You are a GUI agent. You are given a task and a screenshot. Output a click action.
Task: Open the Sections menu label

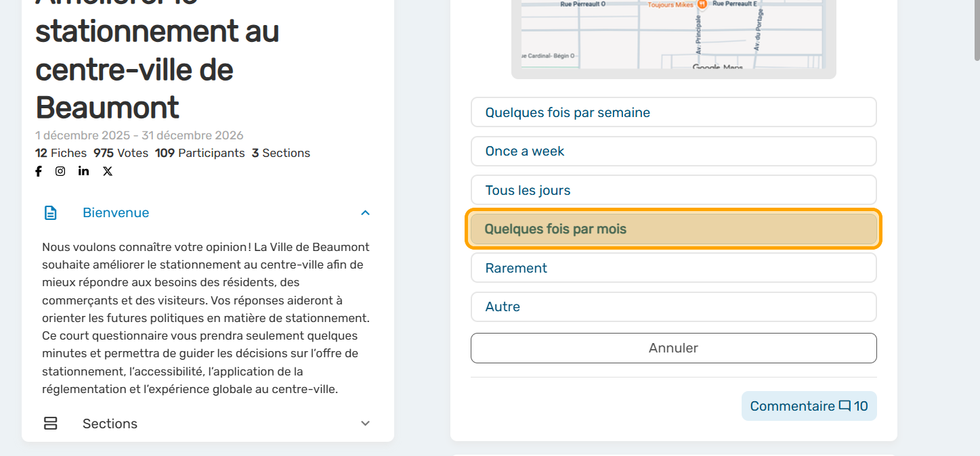[x=110, y=424]
